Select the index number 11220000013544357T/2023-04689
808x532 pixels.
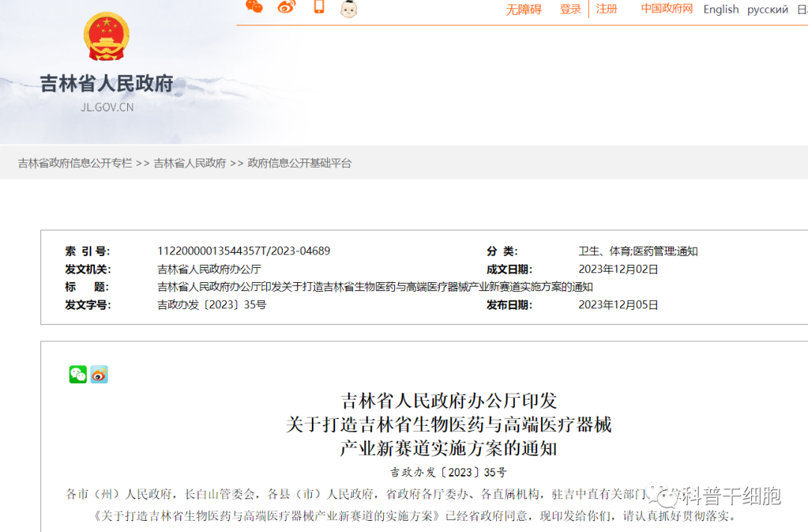(x=243, y=251)
